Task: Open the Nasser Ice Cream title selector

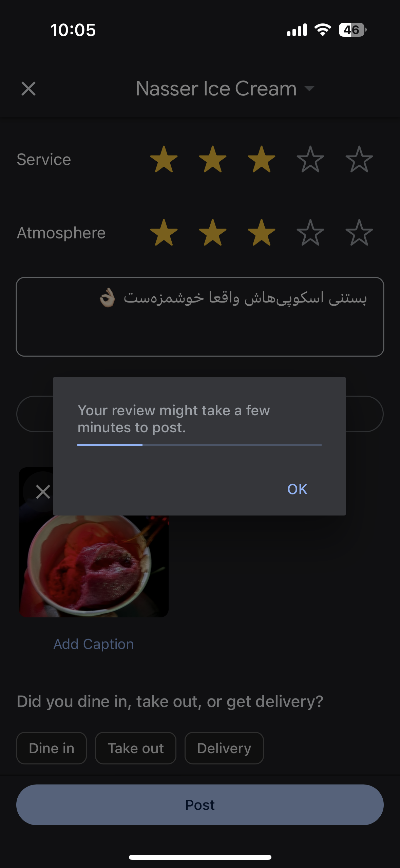Action: click(x=216, y=89)
